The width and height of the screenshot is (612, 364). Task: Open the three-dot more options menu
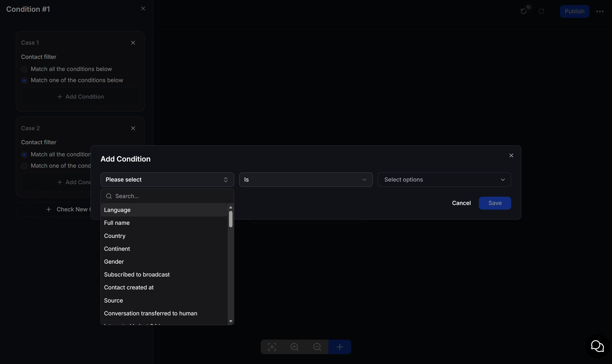[600, 11]
